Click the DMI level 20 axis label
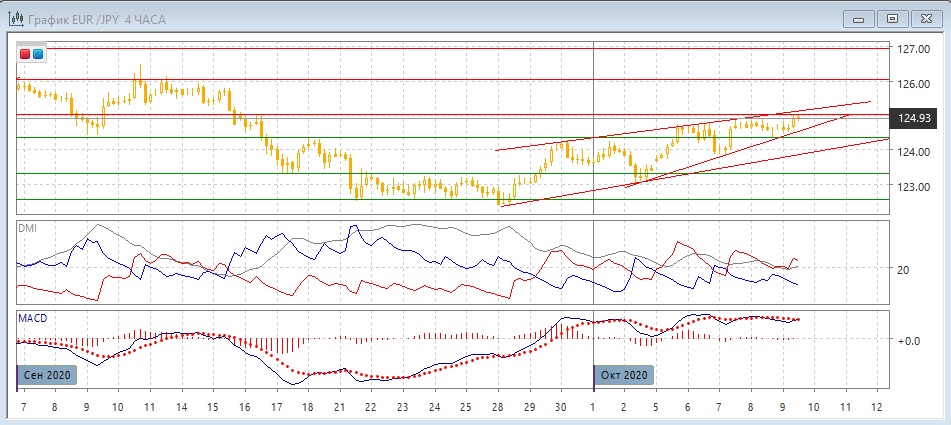This screenshot has width=951, height=425. (903, 270)
